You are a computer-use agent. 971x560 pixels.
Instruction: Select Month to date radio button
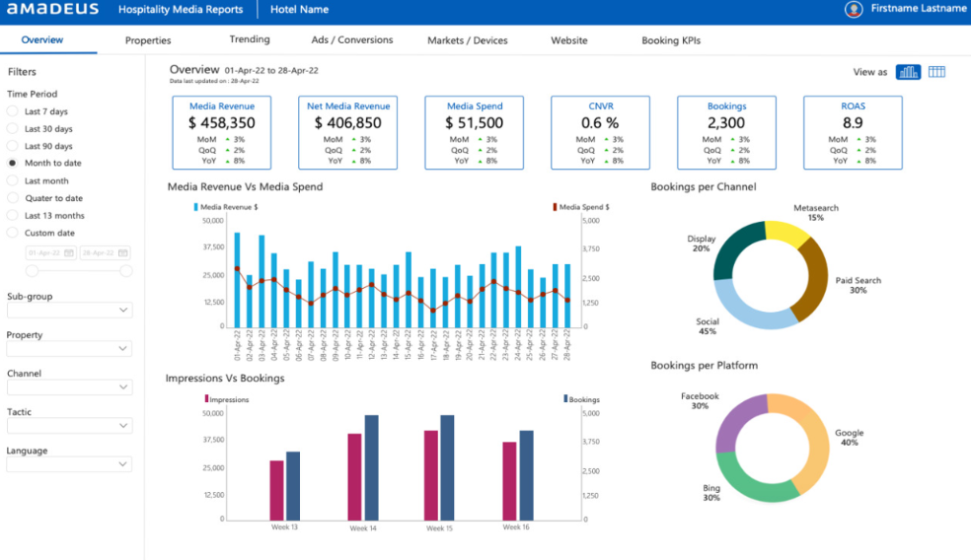point(13,163)
